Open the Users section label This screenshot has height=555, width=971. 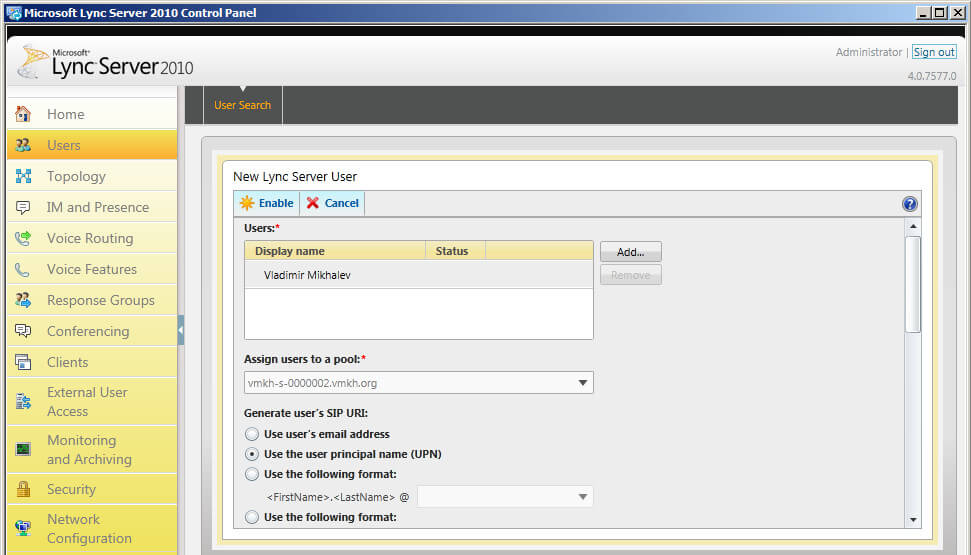[64, 145]
